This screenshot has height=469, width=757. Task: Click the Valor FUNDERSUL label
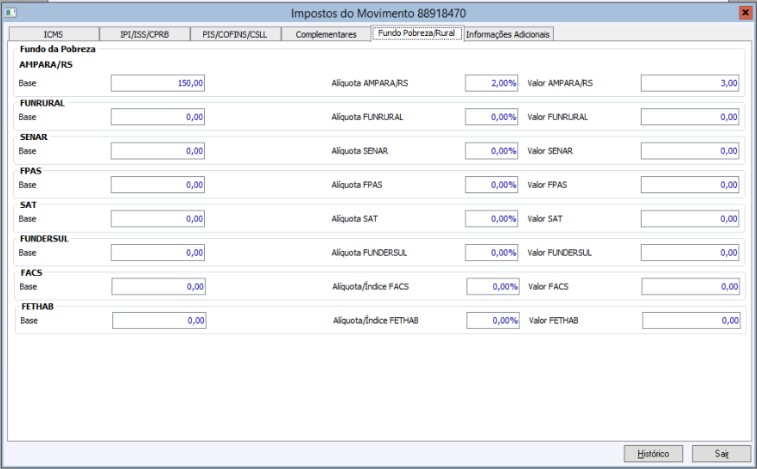(560, 253)
